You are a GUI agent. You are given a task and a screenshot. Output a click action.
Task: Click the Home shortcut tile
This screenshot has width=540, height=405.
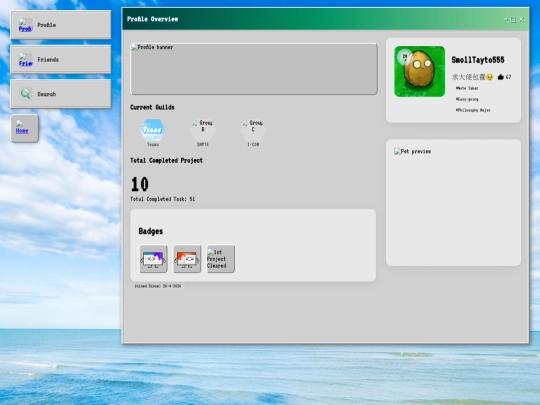coord(24,128)
